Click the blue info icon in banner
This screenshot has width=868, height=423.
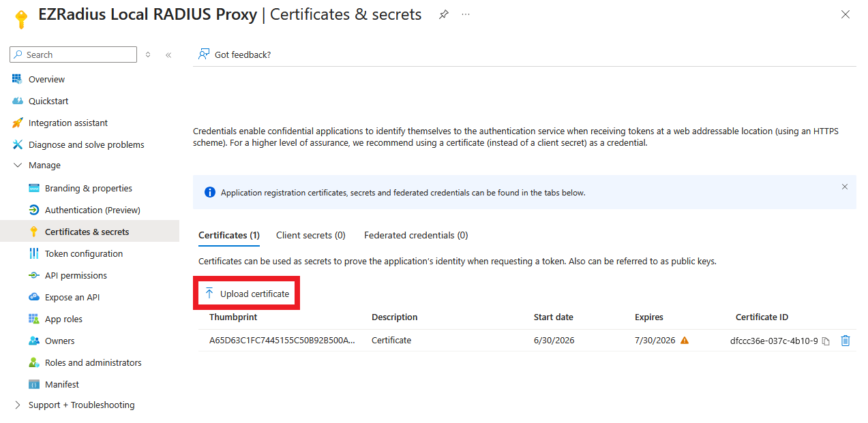click(x=210, y=193)
